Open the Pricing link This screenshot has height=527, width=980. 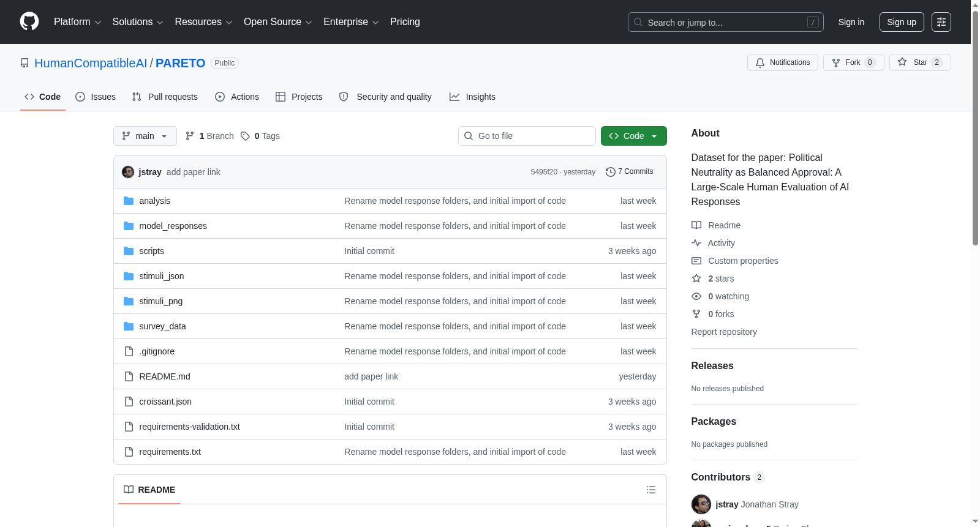[x=405, y=22]
